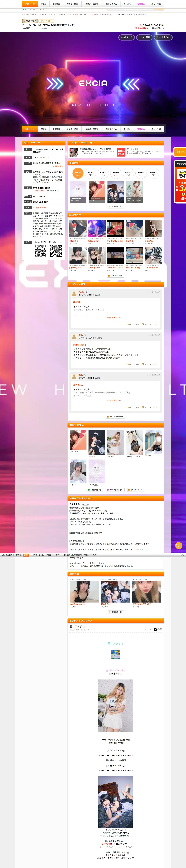The height and width of the screenshot is (868, 186).
Task: Click ぬきなび推奨店 badge
Action: click(x=30, y=21)
